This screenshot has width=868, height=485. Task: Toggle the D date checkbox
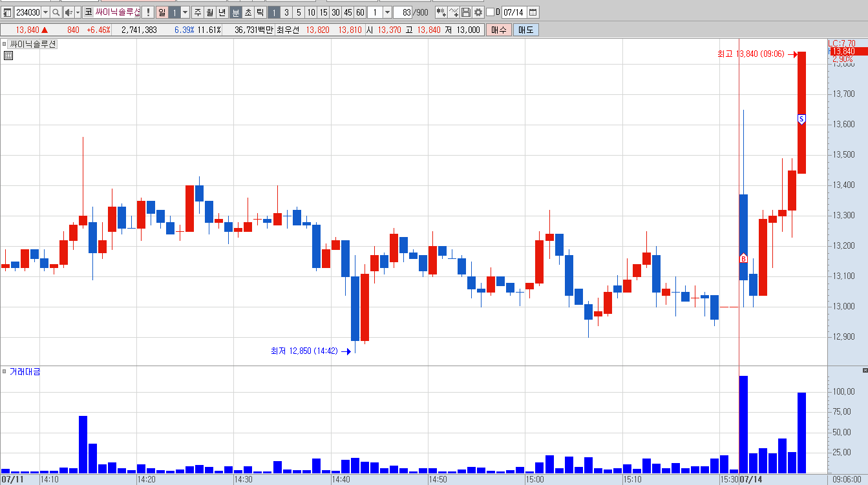pos(491,12)
